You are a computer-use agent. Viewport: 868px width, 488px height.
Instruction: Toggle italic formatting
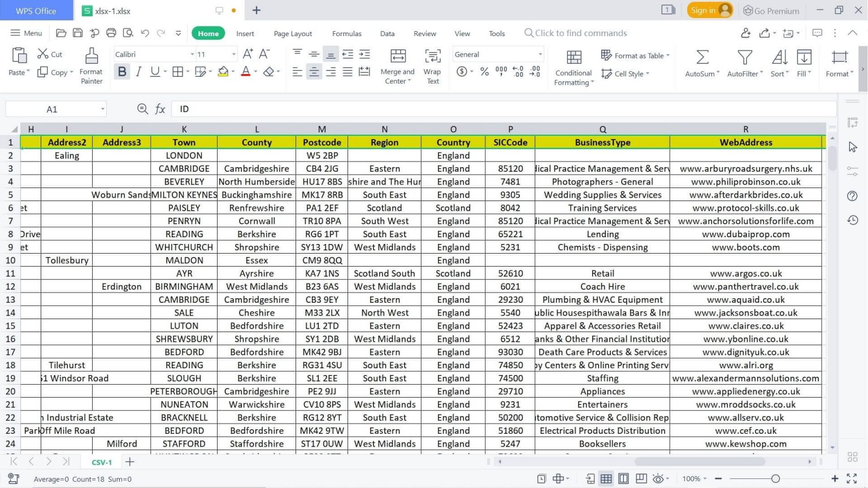pyautogui.click(x=138, y=71)
